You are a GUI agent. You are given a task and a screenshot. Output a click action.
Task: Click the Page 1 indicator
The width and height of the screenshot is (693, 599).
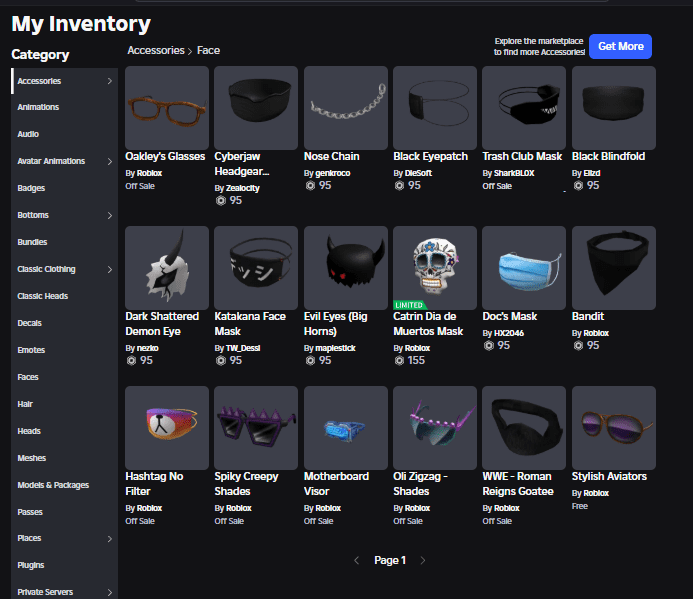tap(390, 561)
